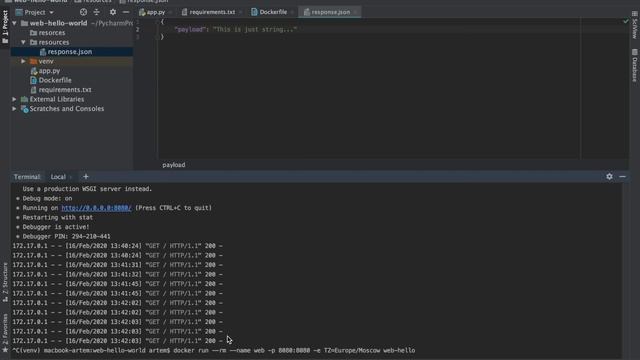Viewport: 640px width, 360px height.
Task: Click the collapse all icon in Project panel
Action: (x=97, y=12)
